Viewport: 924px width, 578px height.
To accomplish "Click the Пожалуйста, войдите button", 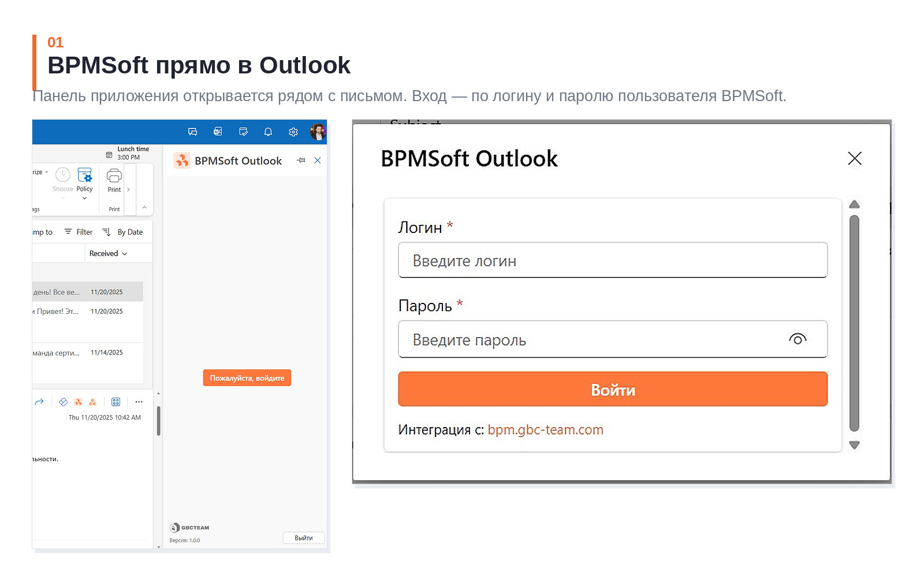I will [247, 378].
